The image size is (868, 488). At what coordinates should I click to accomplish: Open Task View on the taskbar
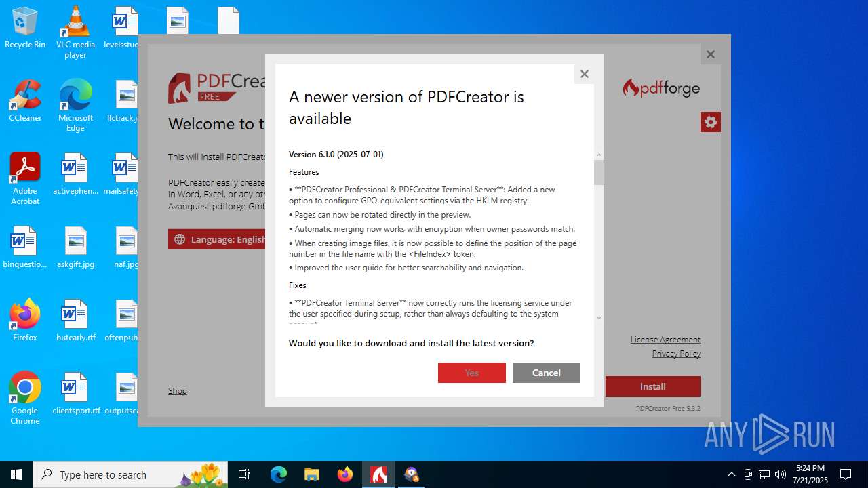click(x=244, y=474)
